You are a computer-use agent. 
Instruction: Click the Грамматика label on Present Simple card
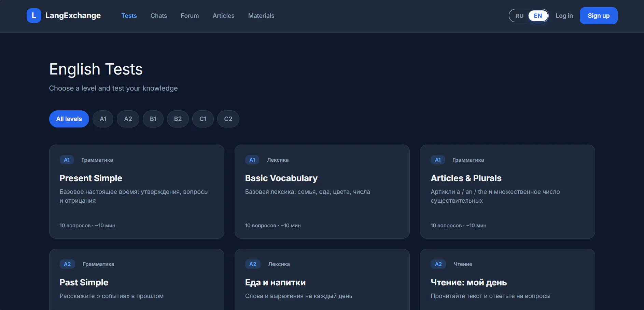[97, 160]
